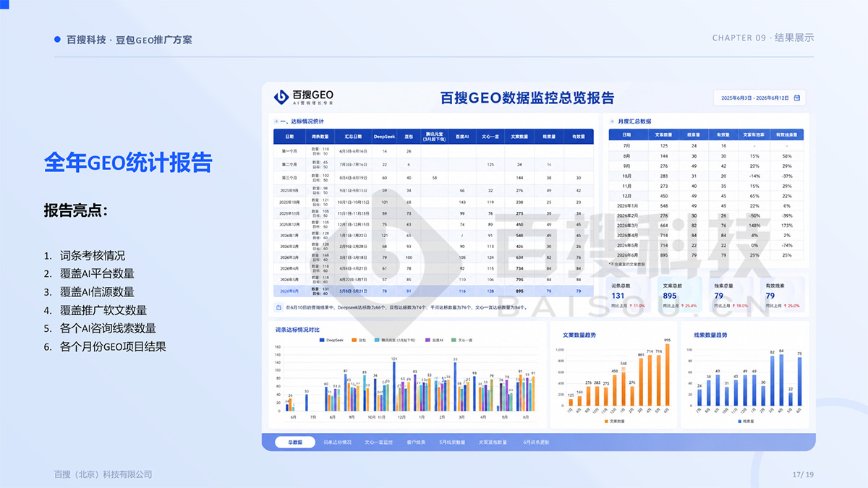This screenshot has height=488, width=868.
Task: Click the 全年GEO统计报告 heading
Action: click(x=127, y=161)
